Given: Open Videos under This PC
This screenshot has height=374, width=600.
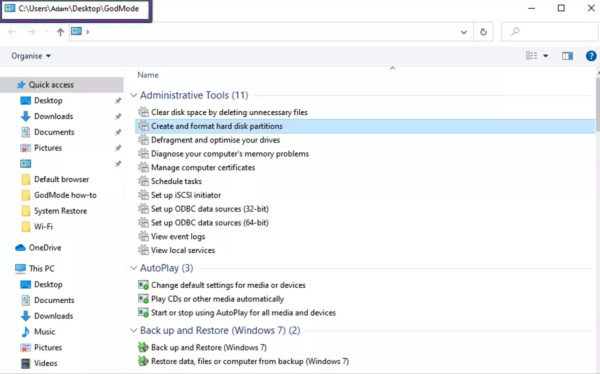Looking at the screenshot, I should (45, 363).
